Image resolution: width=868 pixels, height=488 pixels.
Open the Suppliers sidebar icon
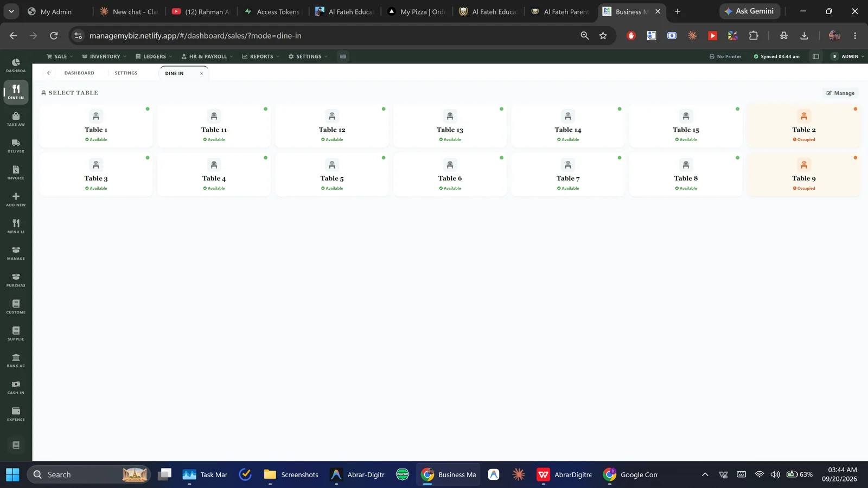tap(16, 334)
